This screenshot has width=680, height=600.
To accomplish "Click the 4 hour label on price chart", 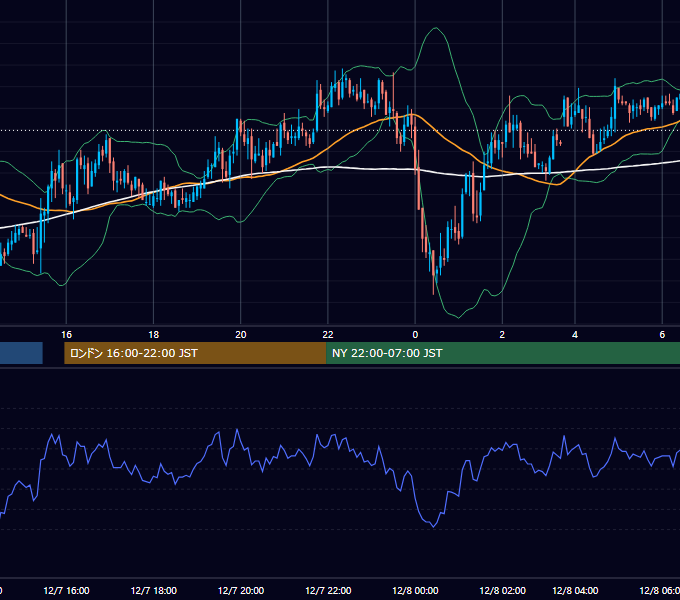I will coord(575,335).
